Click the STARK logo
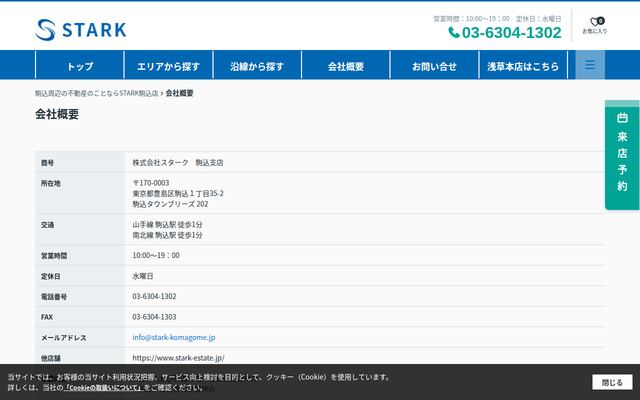Image resolution: width=640 pixels, height=400 pixels. (x=81, y=30)
